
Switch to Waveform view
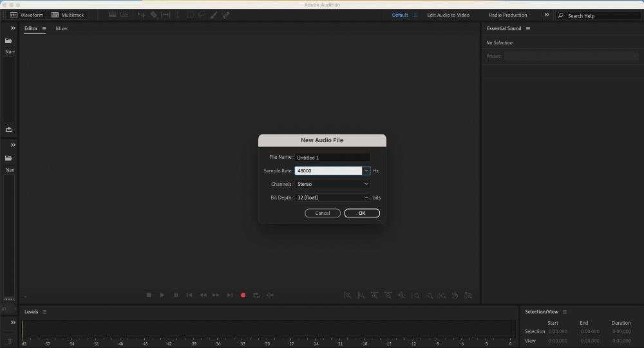point(27,15)
